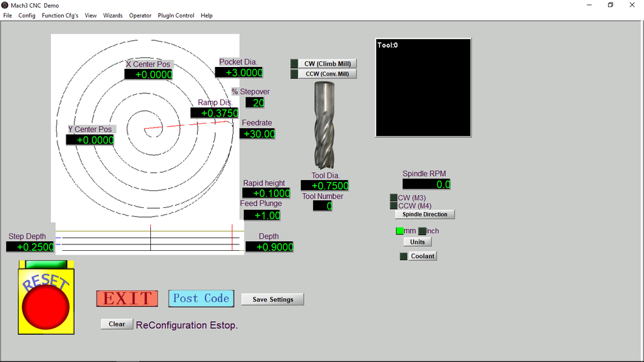Click the Save Settings button
This screenshot has width=644, height=362.
273,300
